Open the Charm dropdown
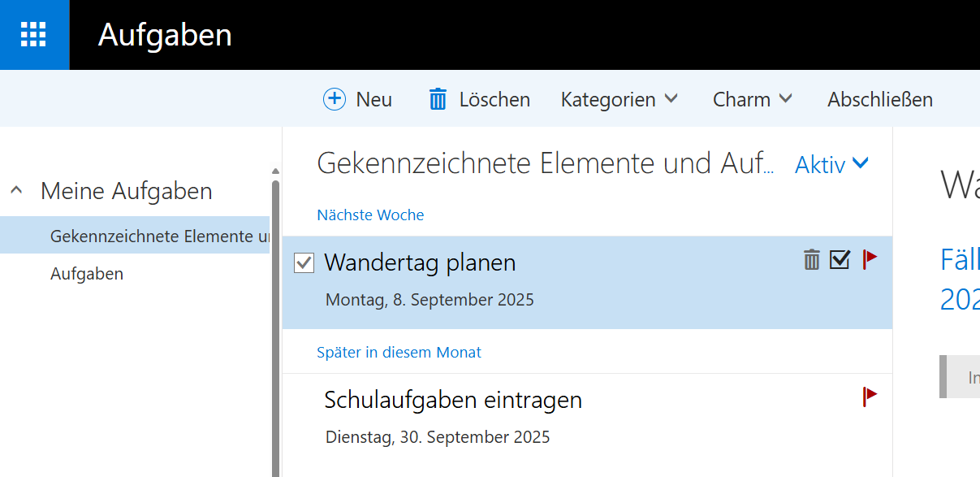 tap(752, 99)
